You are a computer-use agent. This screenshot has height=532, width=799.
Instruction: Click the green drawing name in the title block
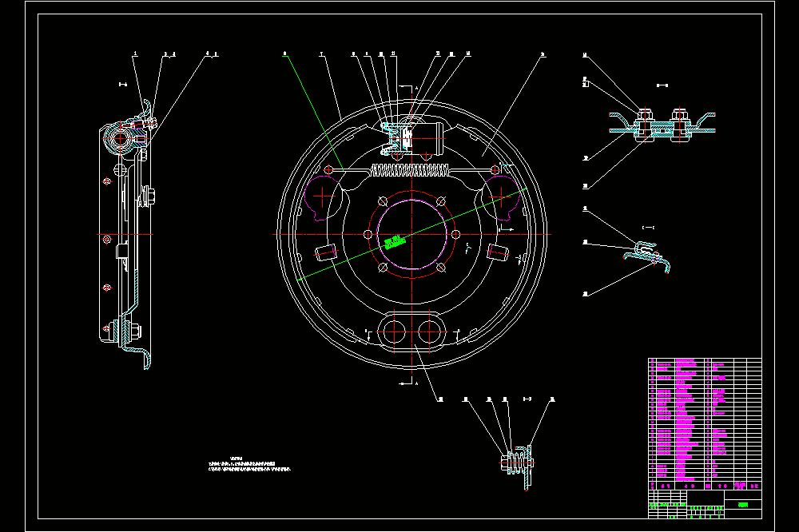pos(743,505)
